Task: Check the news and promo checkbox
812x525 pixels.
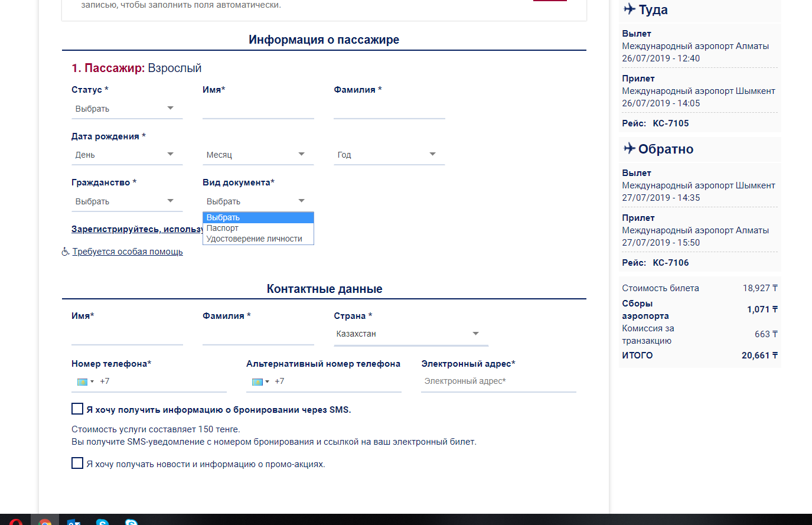Action: click(x=77, y=463)
